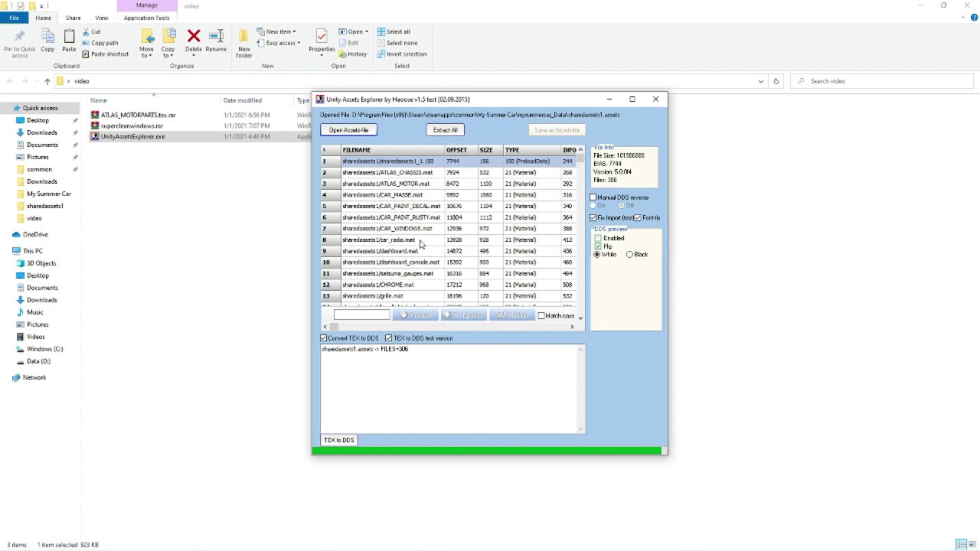Select the car_radio.mat table row
Image resolution: width=980 pixels, height=551 pixels.
448,240
